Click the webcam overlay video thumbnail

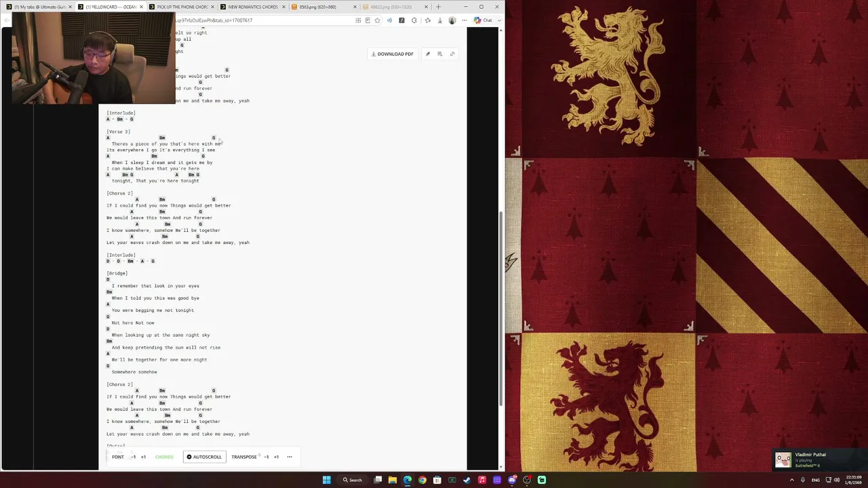tap(94, 58)
